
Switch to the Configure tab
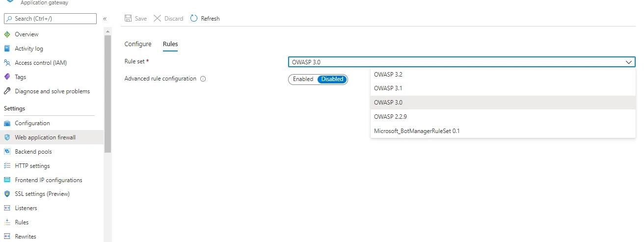(x=138, y=44)
